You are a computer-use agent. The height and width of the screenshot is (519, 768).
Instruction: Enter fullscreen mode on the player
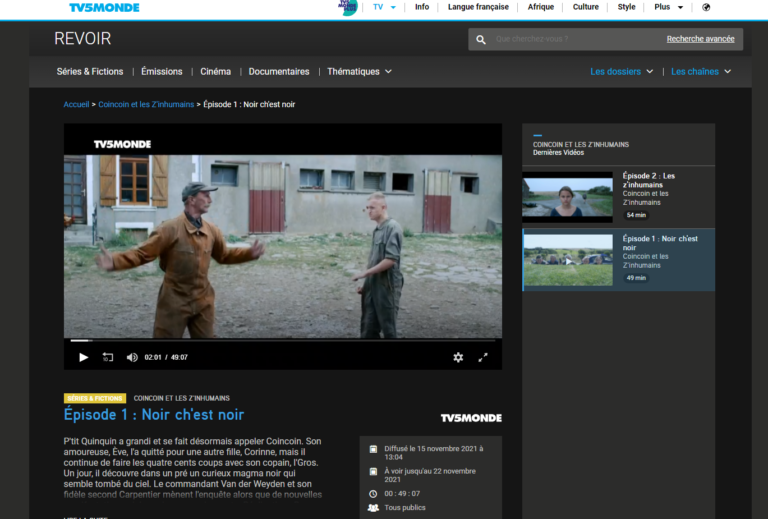(x=483, y=357)
